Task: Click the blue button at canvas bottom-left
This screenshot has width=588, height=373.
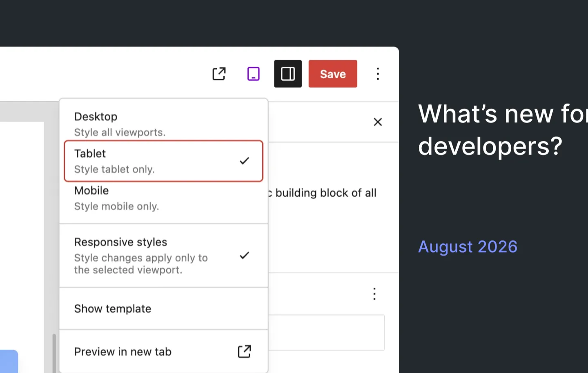Action: 9,361
